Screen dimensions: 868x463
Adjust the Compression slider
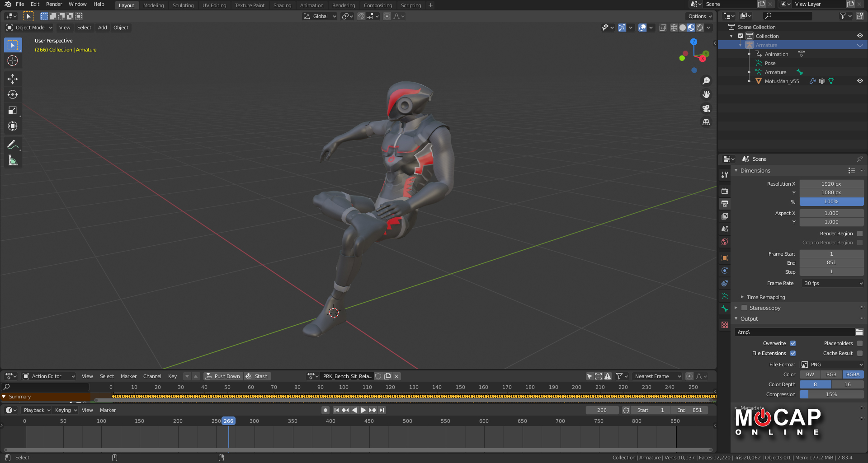(x=831, y=394)
